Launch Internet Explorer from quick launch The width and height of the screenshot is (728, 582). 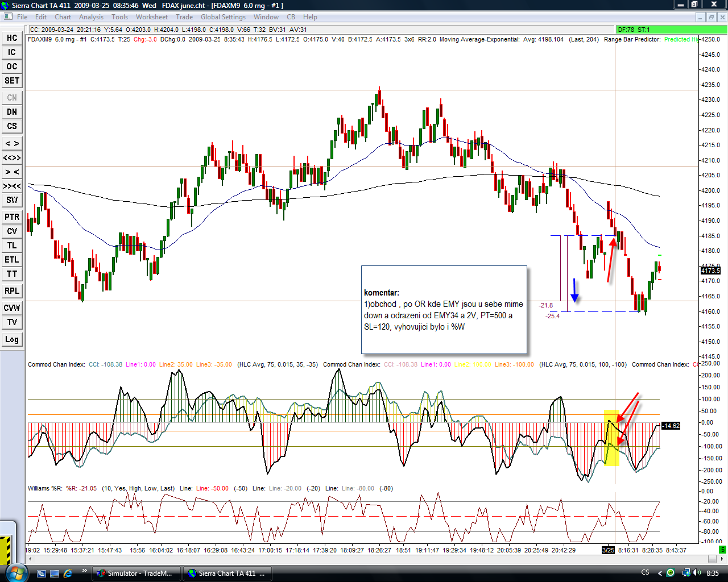[x=68, y=573]
